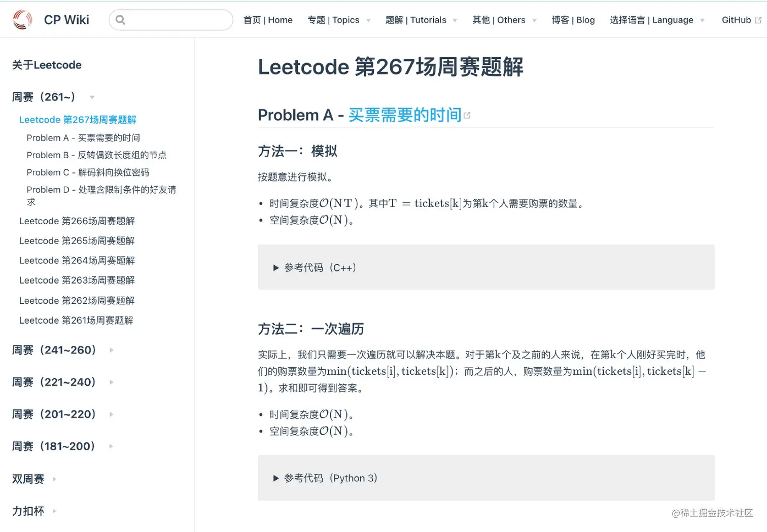This screenshot has height=532, width=767.
Task: Collapse the 周赛（261~）sidebar group
Action: click(x=53, y=97)
